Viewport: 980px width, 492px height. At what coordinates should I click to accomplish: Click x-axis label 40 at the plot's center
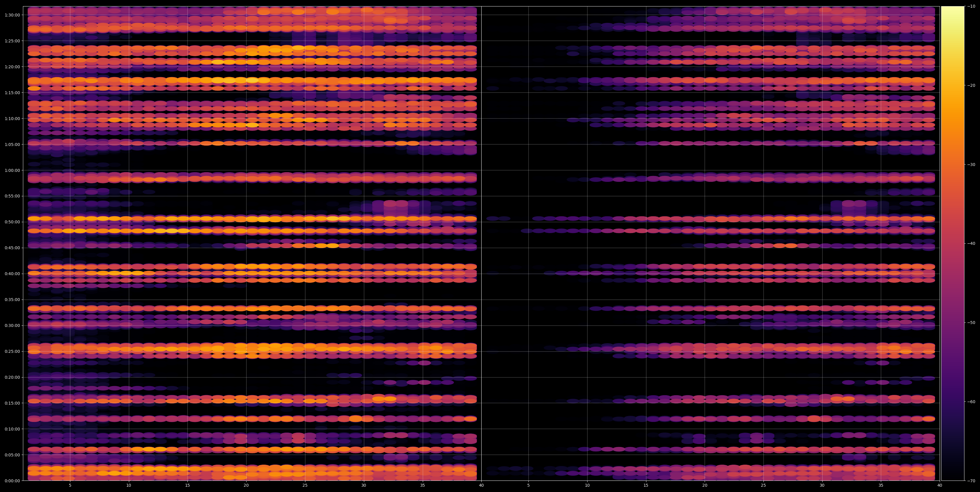pos(481,486)
